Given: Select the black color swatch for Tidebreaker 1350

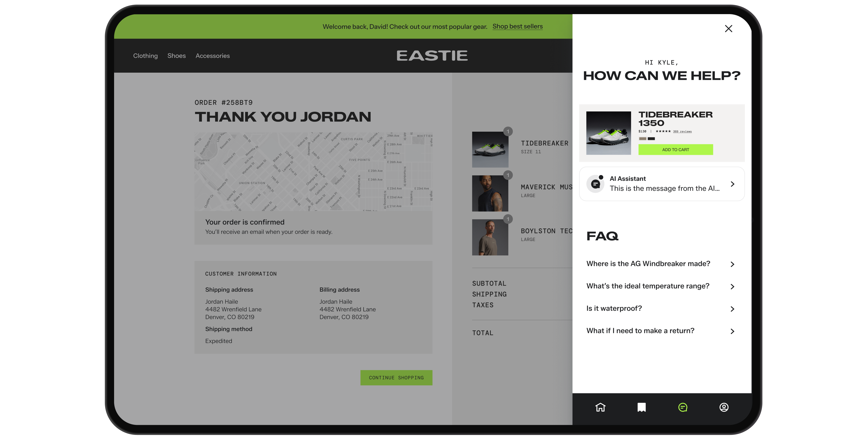Looking at the screenshot, I should [651, 138].
